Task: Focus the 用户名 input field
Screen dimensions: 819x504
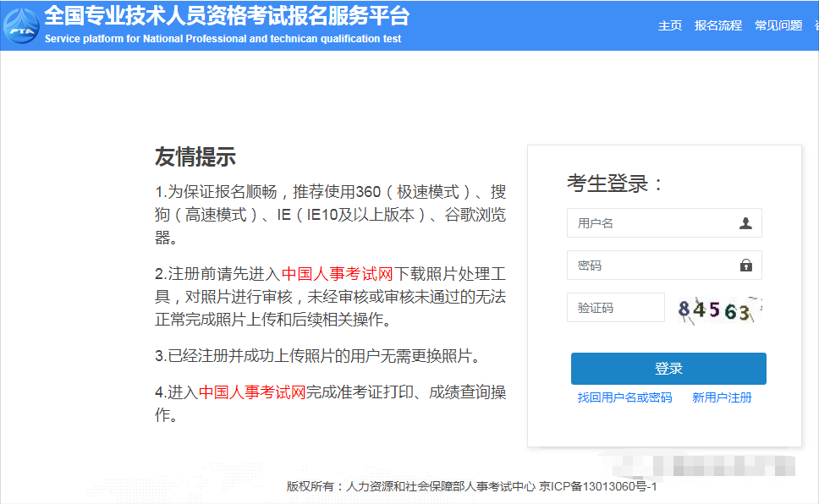Action: (664, 223)
